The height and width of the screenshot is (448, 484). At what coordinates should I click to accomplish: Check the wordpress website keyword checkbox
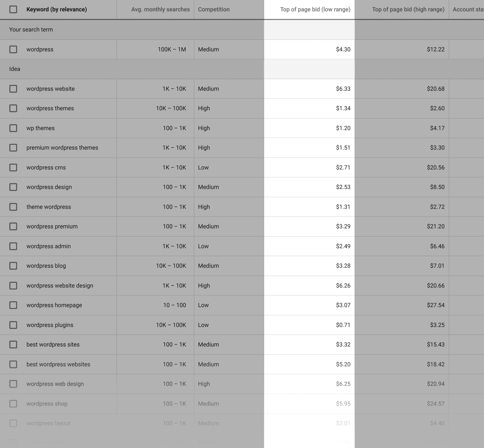point(13,89)
